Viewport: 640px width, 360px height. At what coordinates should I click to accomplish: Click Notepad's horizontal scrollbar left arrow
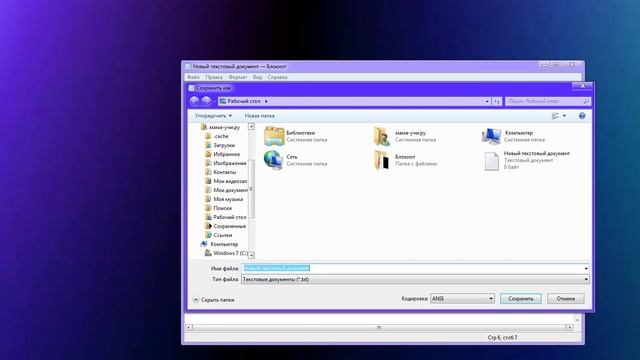tap(189, 327)
